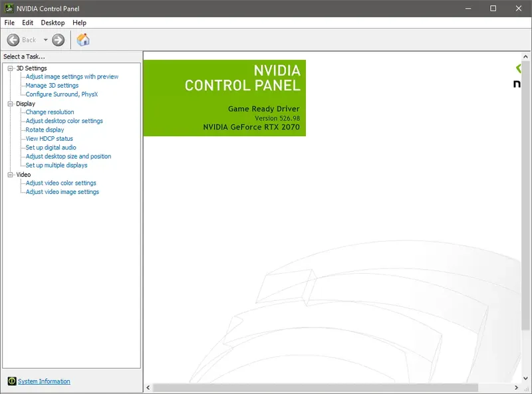Select Adjust video image settings

[63, 191]
